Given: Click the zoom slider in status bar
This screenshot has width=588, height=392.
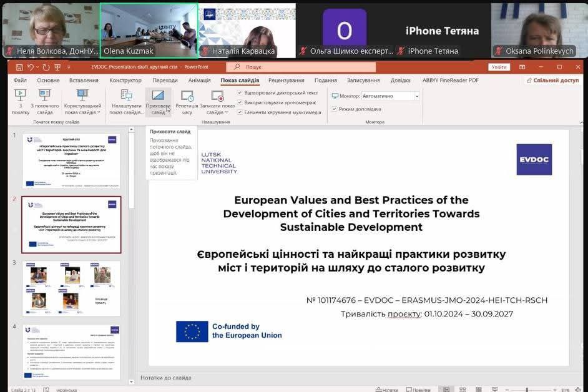Looking at the screenshot, I should pos(531,390).
